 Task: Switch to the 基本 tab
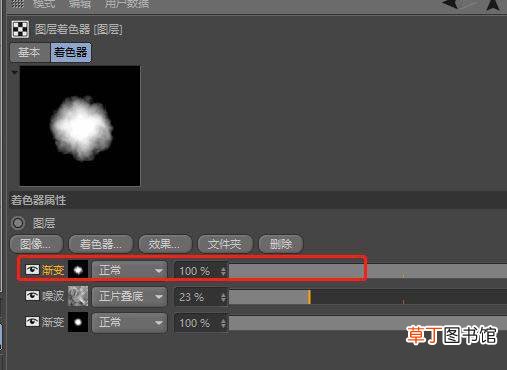coord(29,52)
